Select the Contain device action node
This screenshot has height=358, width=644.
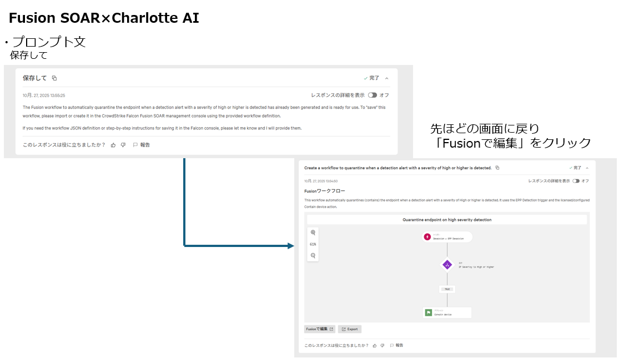click(447, 312)
